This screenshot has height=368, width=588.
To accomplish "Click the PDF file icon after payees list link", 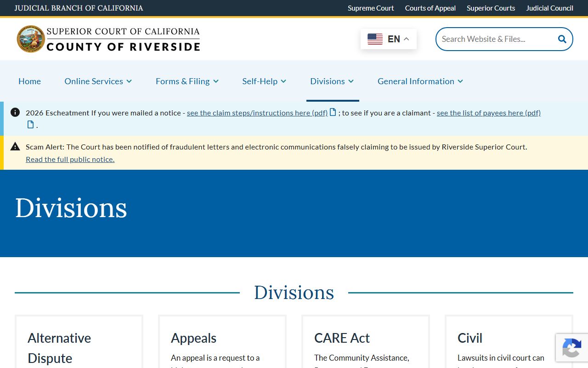I will (31, 124).
